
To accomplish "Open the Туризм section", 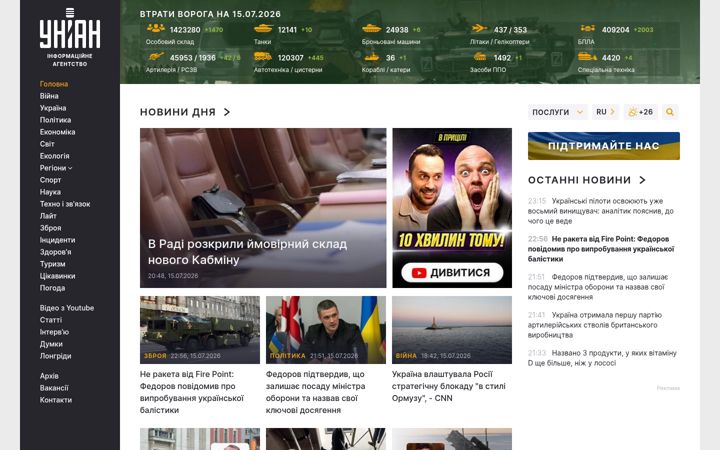I will [52, 264].
